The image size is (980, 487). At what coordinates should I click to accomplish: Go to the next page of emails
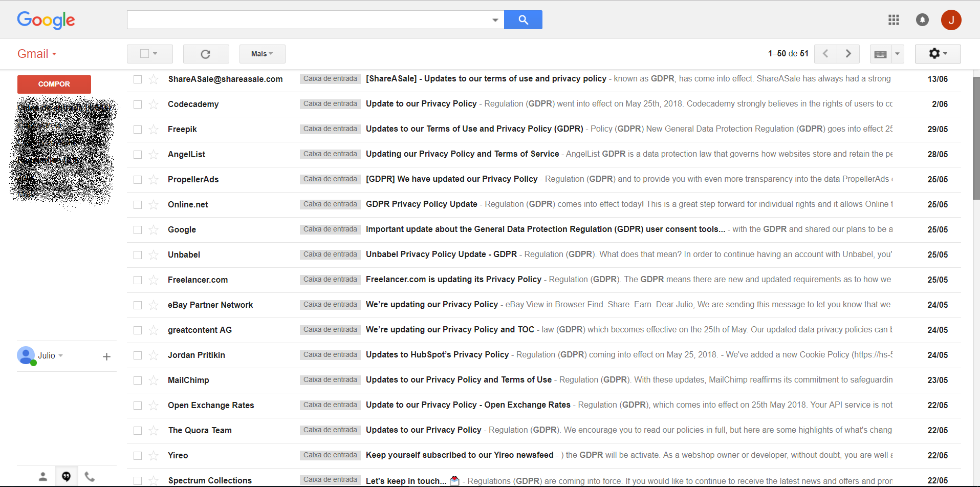[x=848, y=54]
